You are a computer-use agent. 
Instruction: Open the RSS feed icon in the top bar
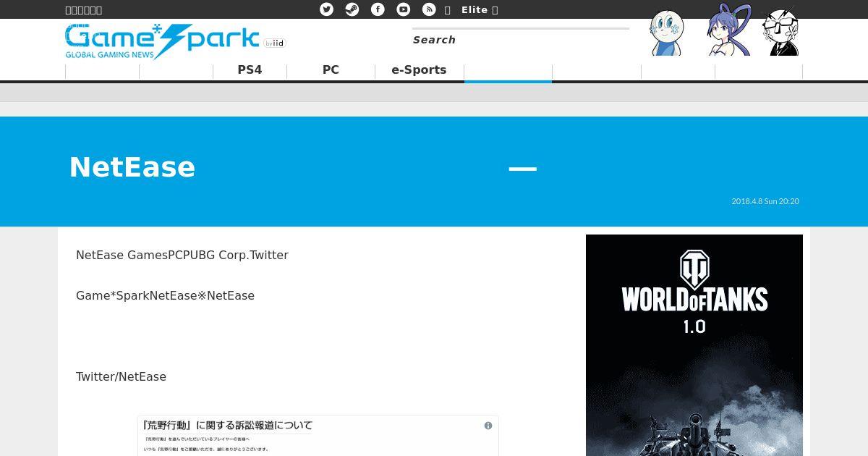click(x=429, y=9)
